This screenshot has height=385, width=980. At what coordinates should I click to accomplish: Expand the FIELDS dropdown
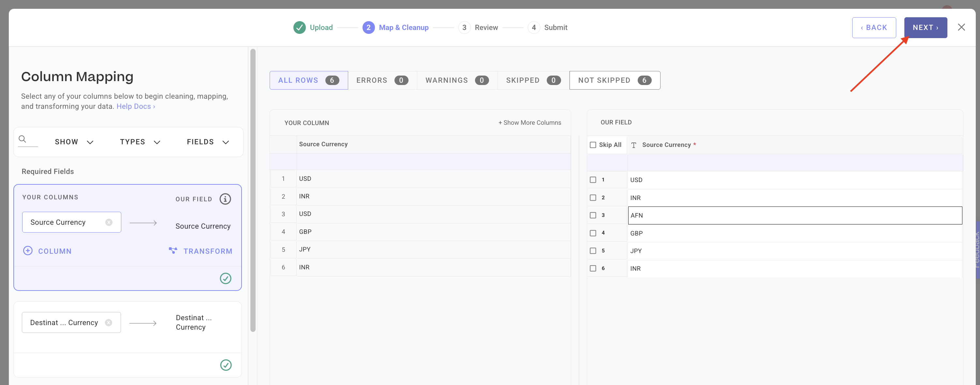tap(208, 142)
